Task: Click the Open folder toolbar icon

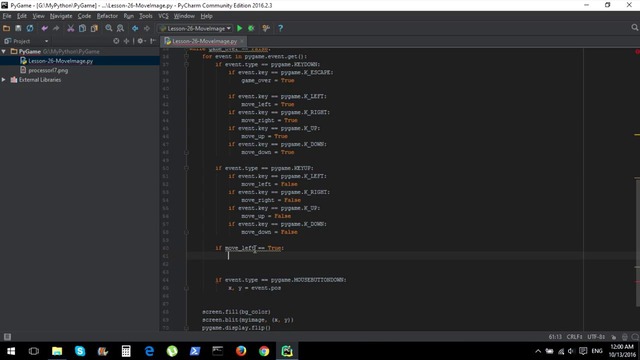Action: [x=6, y=28]
